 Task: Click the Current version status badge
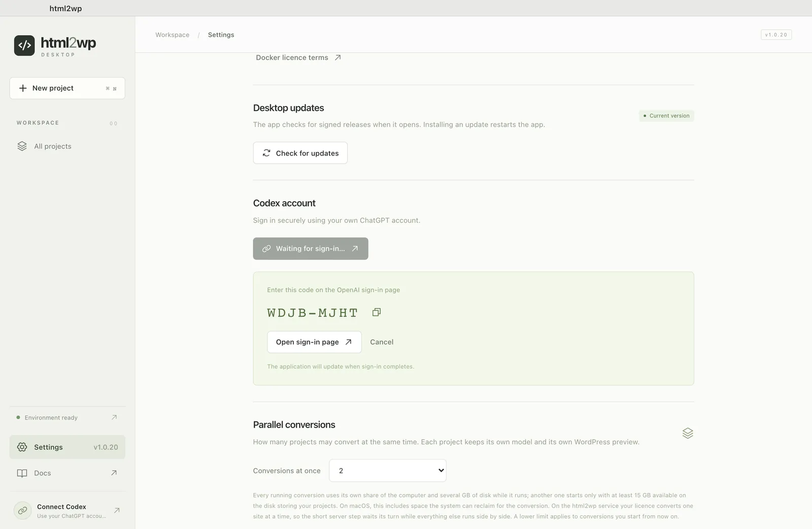pos(666,116)
